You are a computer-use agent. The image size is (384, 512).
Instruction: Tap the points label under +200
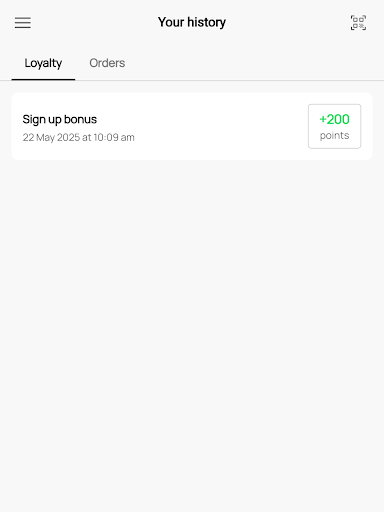point(334,136)
